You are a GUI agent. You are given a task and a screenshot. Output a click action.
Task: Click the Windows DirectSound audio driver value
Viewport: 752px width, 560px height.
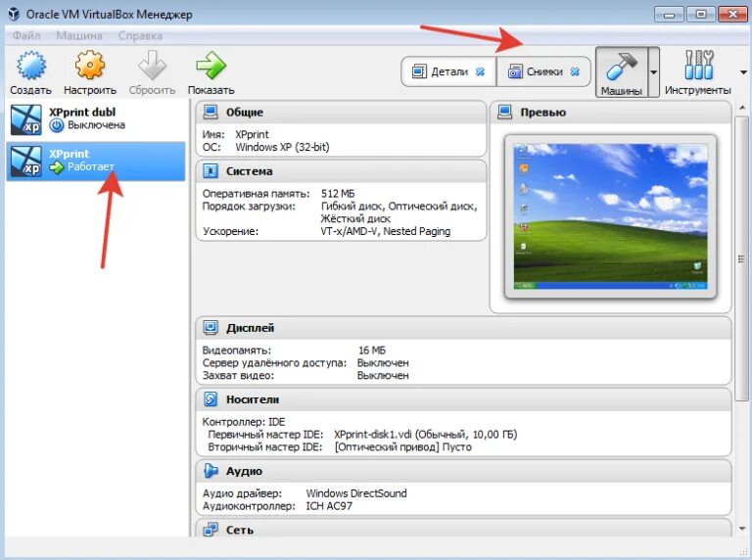coord(356,493)
